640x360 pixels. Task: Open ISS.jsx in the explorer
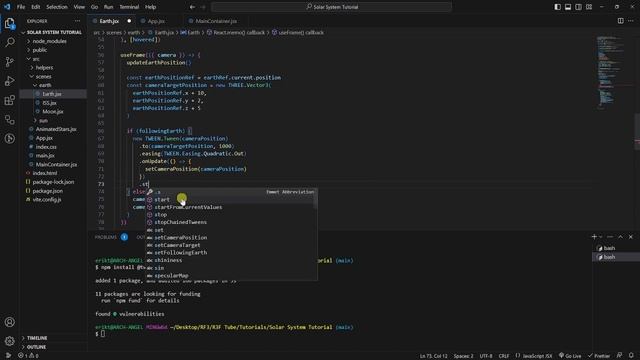point(49,103)
